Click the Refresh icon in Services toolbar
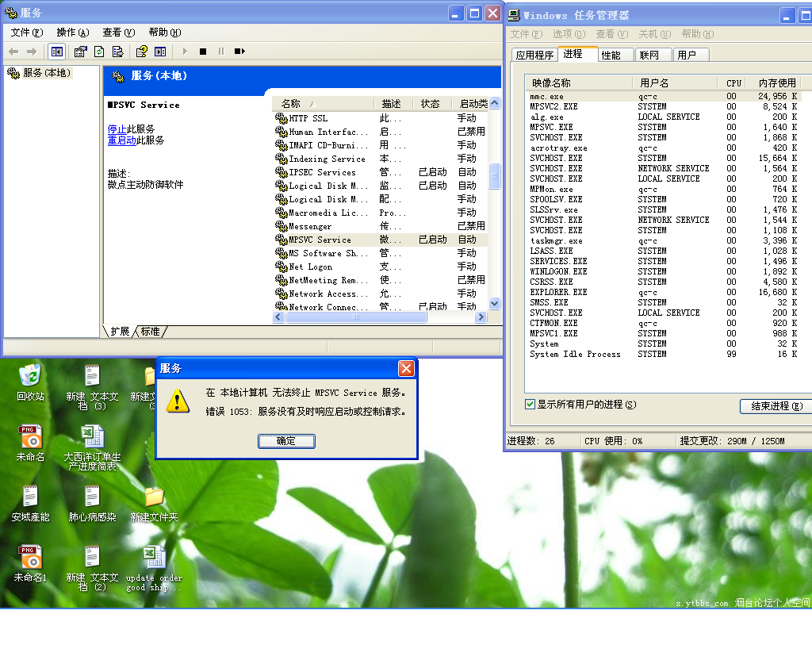This screenshot has width=812, height=664. 99,52
